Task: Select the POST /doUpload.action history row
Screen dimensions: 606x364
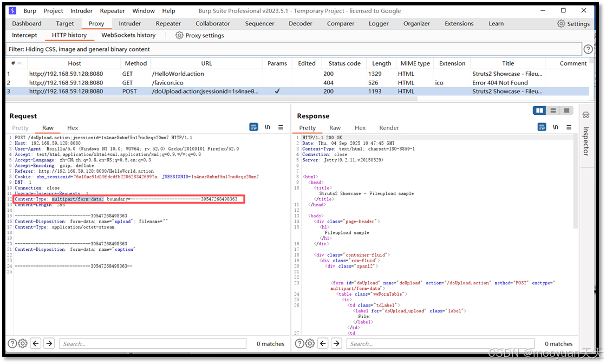Action: (298, 92)
